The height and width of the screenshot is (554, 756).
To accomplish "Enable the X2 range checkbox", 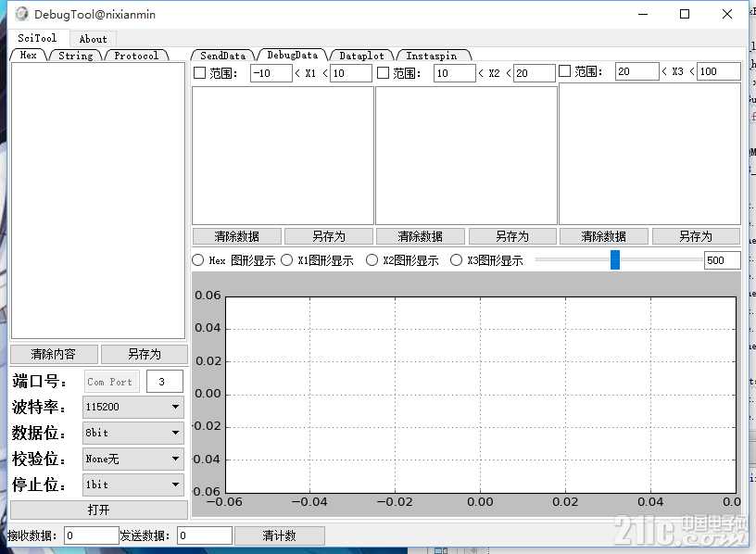I will (x=383, y=73).
